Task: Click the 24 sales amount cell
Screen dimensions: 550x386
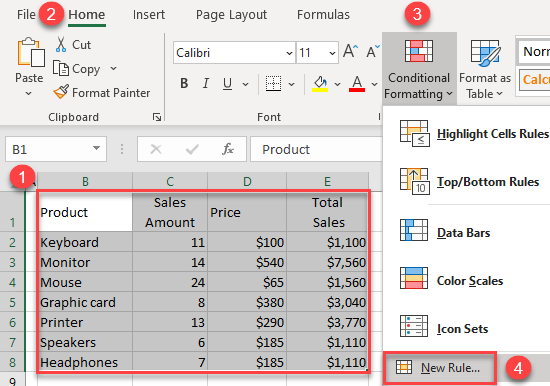Action: point(170,282)
